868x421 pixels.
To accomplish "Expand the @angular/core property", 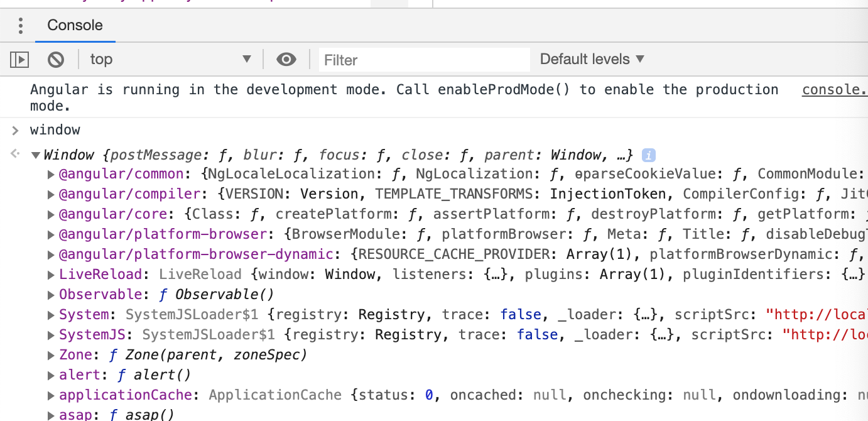I will 52,214.
